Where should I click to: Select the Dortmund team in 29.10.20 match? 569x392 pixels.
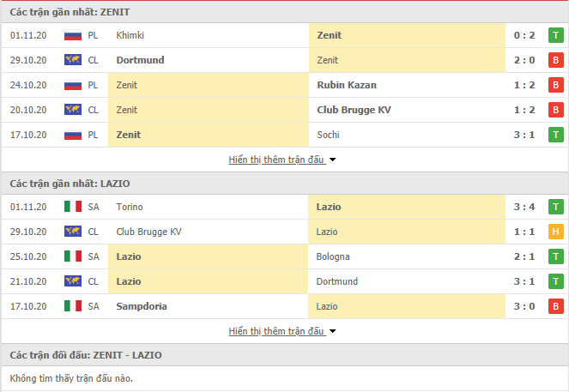[x=140, y=60]
